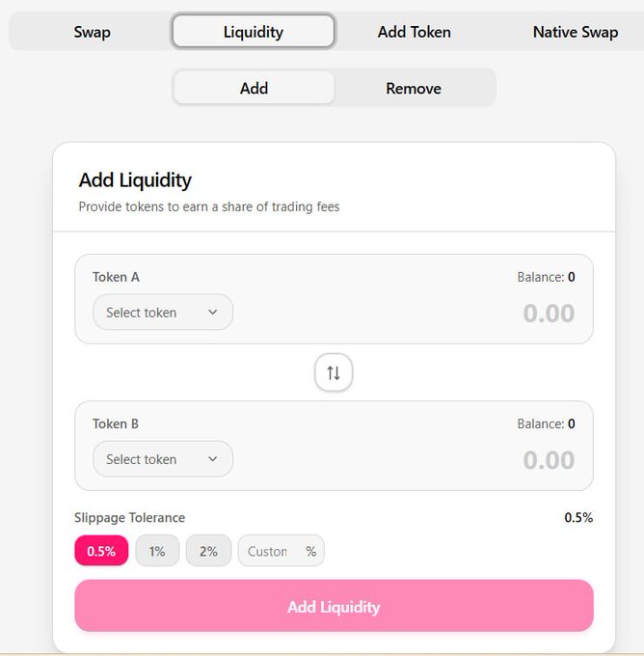This screenshot has width=644, height=656.
Task: Select 1% slippage tolerance
Action: click(x=157, y=551)
